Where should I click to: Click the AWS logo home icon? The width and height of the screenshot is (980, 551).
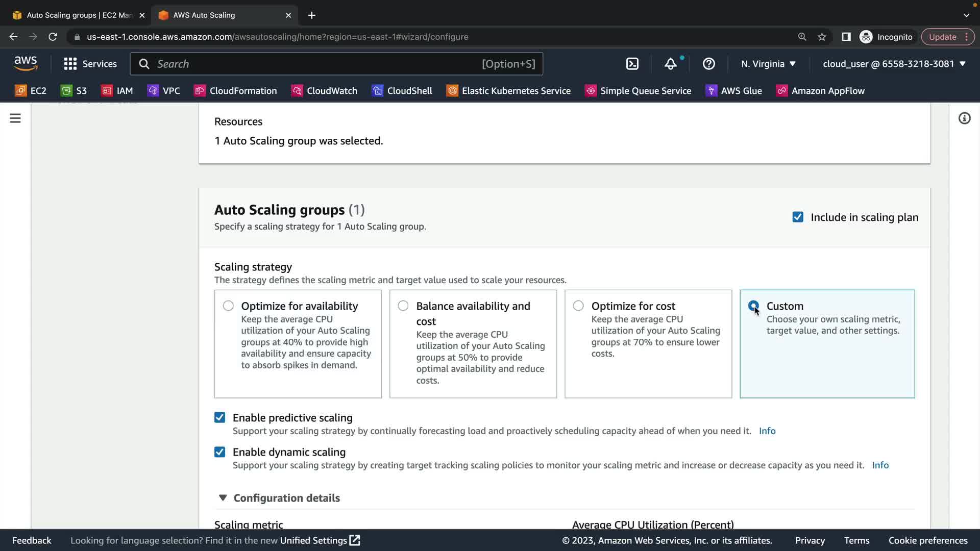pyautogui.click(x=26, y=64)
